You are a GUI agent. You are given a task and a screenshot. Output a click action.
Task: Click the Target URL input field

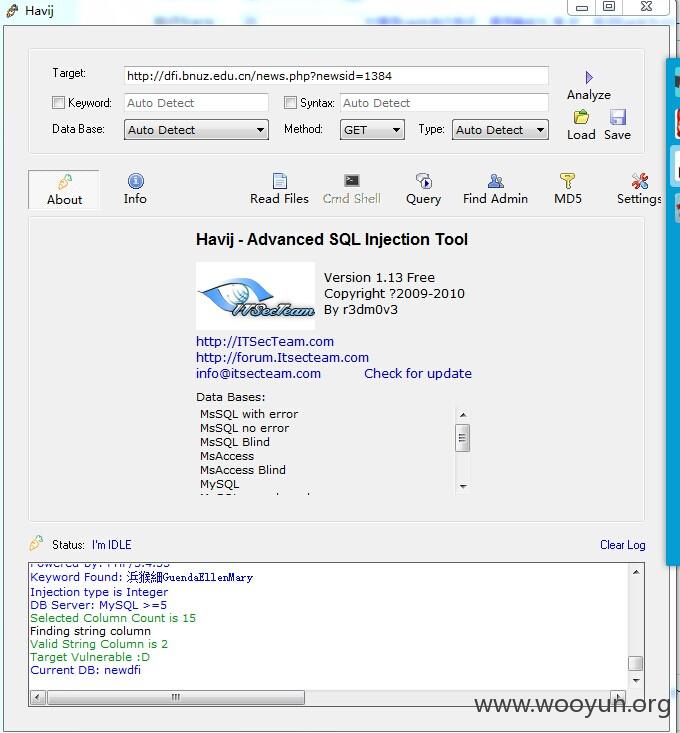pos(336,76)
